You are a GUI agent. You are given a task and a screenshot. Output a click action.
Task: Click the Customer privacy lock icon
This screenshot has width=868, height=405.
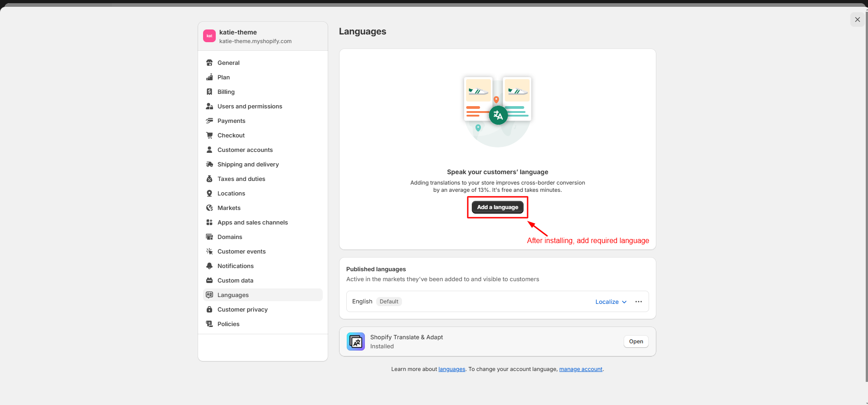click(x=209, y=309)
